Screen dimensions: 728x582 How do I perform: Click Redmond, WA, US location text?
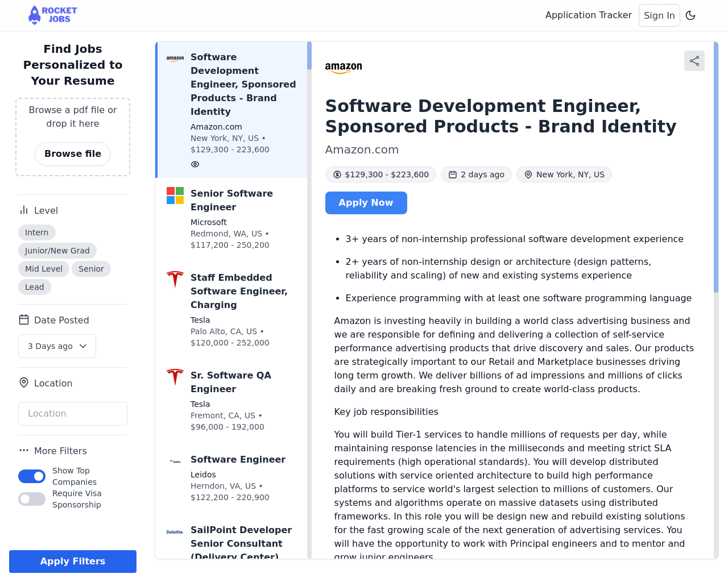pyautogui.click(x=226, y=234)
